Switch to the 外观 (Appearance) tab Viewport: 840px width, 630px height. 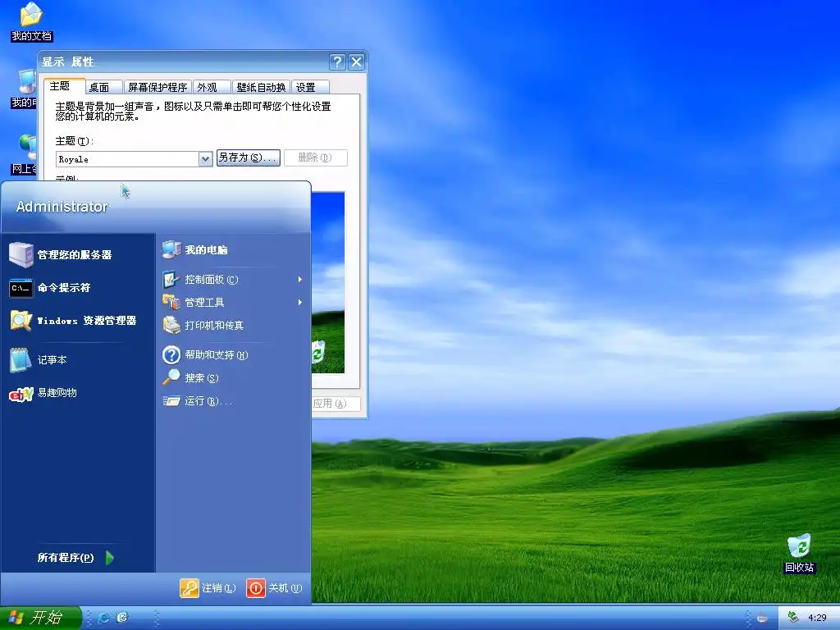coord(211,87)
